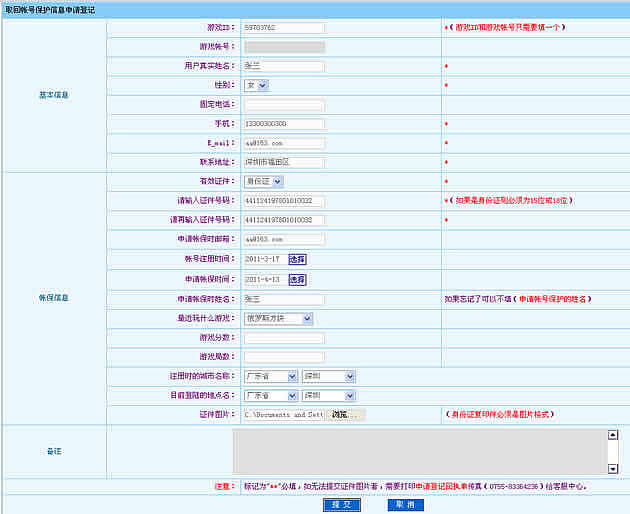Click the 选择 button beside 帐号注册时间
The height and width of the screenshot is (514, 630).
pyautogui.click(x=297, y=259)
